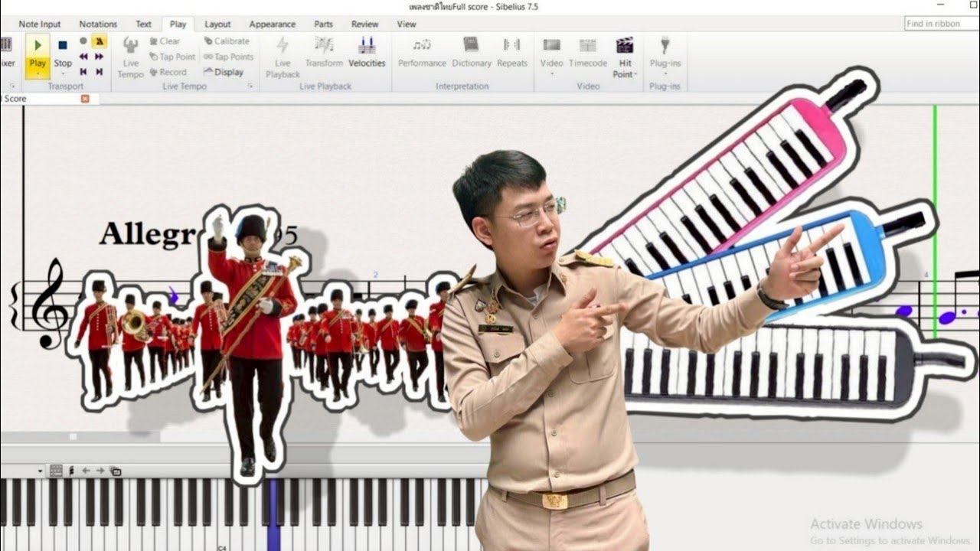Toggle the Live Tempo button
Viewport: 980px width, 551px height.
(x=131, y=57)
